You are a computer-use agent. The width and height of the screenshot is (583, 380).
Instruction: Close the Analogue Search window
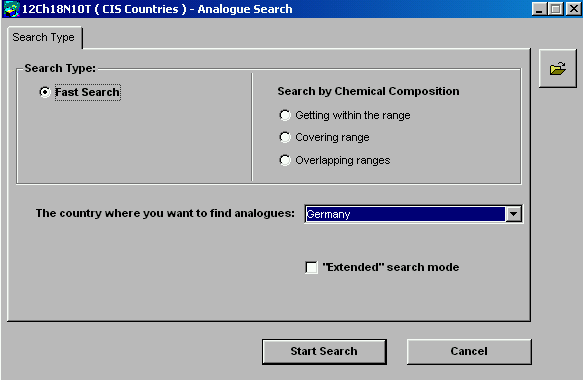coord(573,9)
